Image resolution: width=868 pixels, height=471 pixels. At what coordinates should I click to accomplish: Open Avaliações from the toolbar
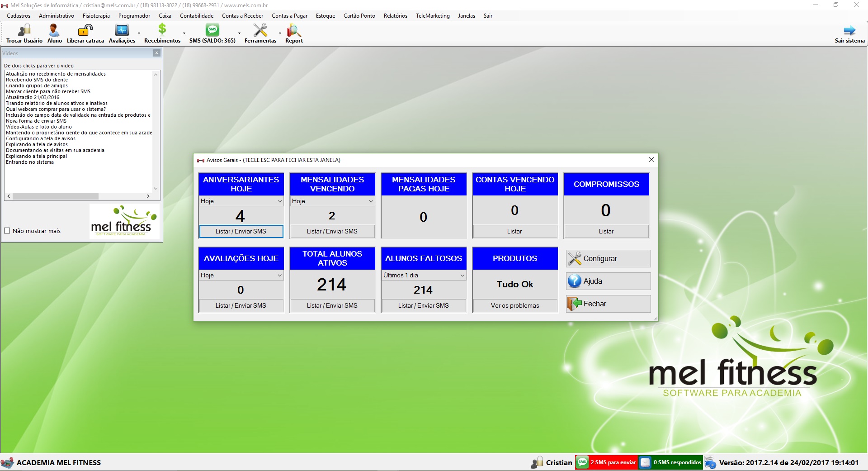(x=122, y=31)
